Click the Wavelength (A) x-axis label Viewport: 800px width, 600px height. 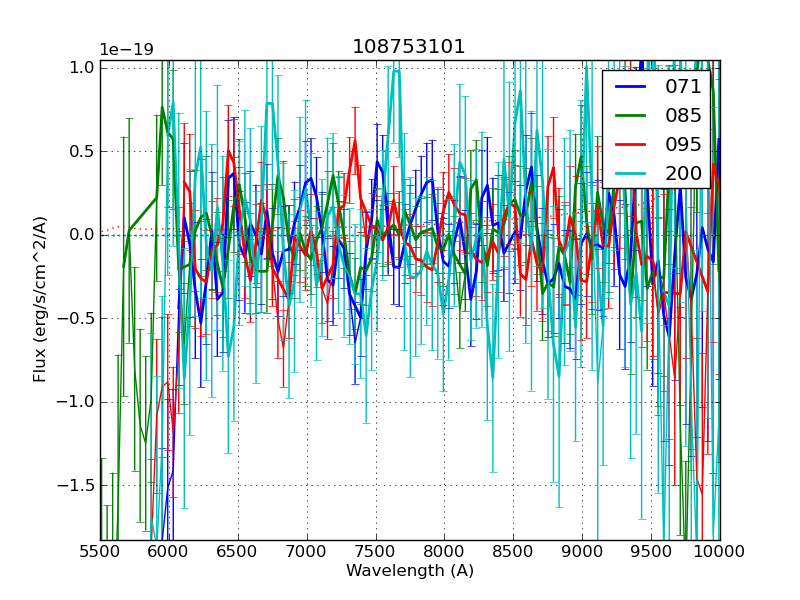(410, 571)
